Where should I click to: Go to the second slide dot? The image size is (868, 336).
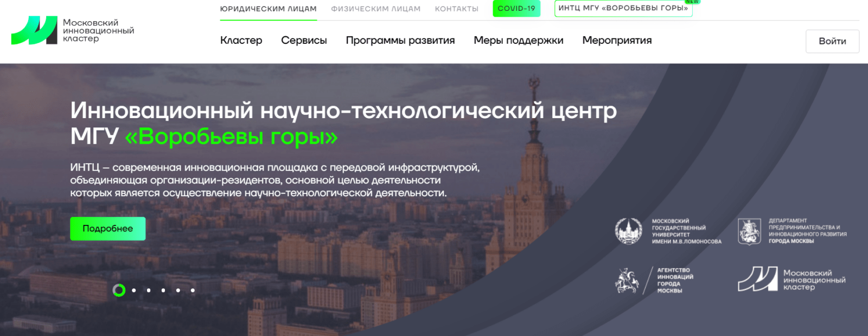134,290
